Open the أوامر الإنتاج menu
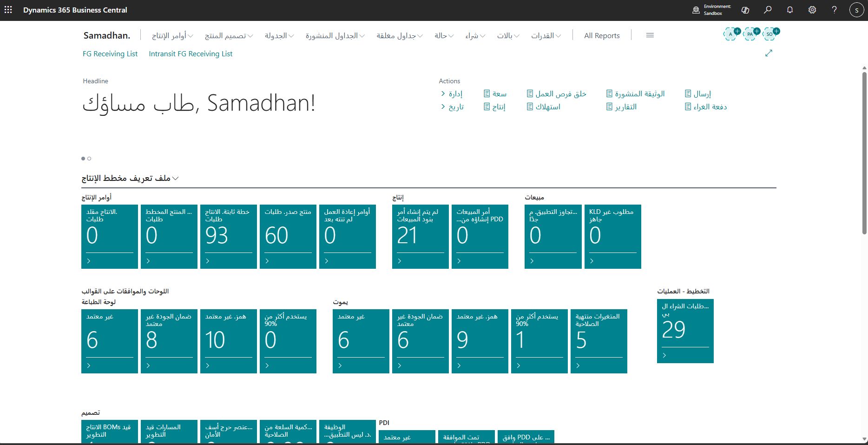 [172, 35]
